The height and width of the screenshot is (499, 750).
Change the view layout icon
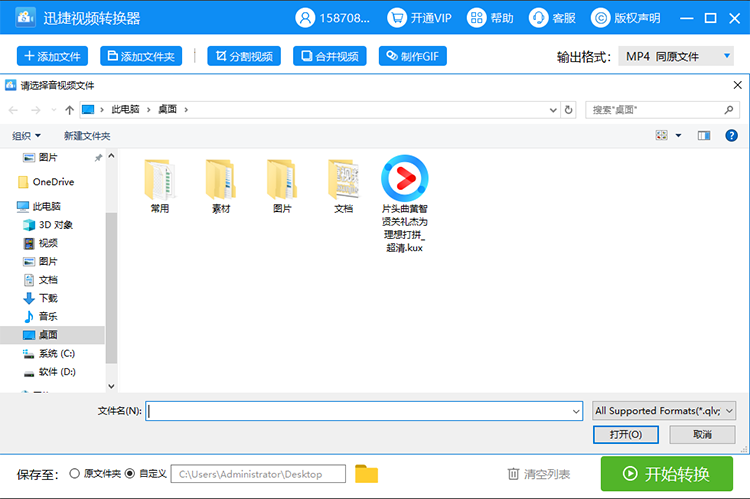click(x=662, y=135)
